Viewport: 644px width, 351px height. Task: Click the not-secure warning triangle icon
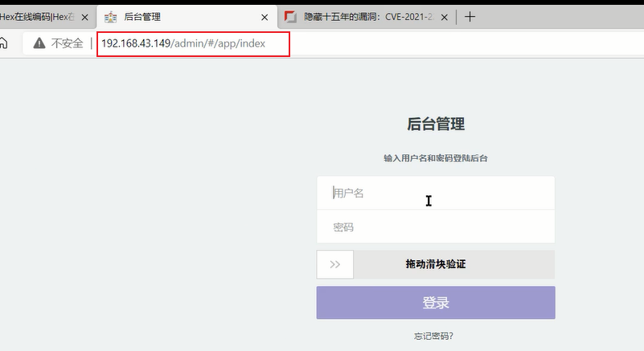(39, 43)
